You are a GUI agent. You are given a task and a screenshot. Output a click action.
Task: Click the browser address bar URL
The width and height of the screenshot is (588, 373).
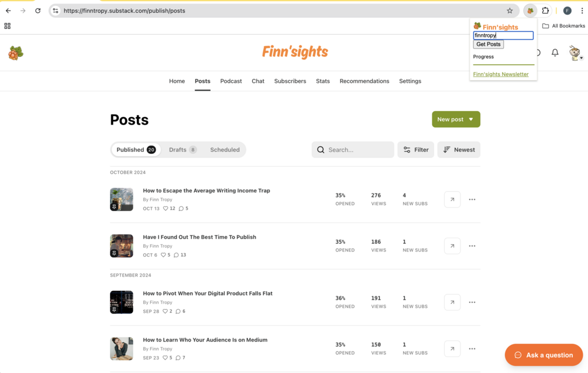tap(125, 11)
